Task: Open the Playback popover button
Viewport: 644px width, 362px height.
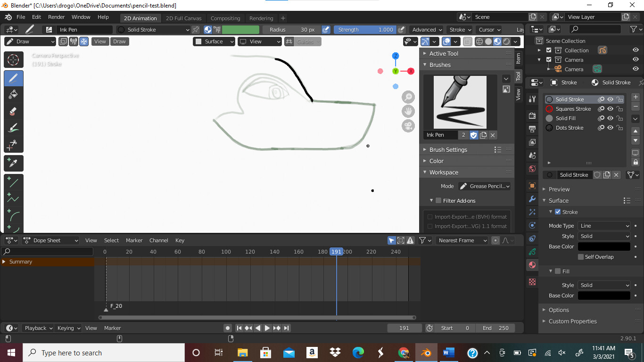Action: (x=39, y=328)
